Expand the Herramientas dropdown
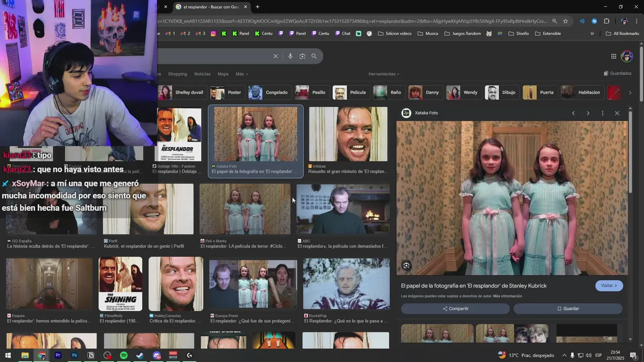Image resolution: width=644 pixels, height=362 pixels. pos(384,74)
